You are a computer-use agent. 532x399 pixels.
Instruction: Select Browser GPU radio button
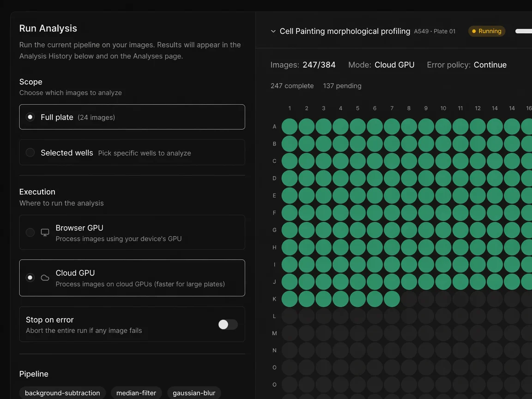click(30, 233)
